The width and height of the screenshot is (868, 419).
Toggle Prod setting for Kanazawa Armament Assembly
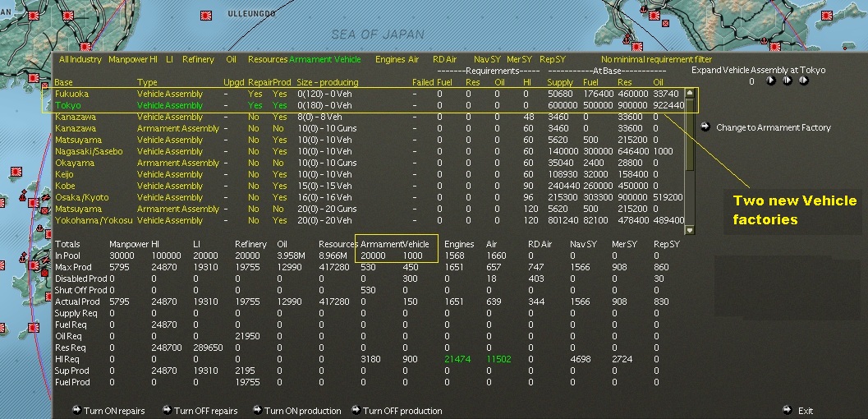pyautogui.click(x=278, y=128)
